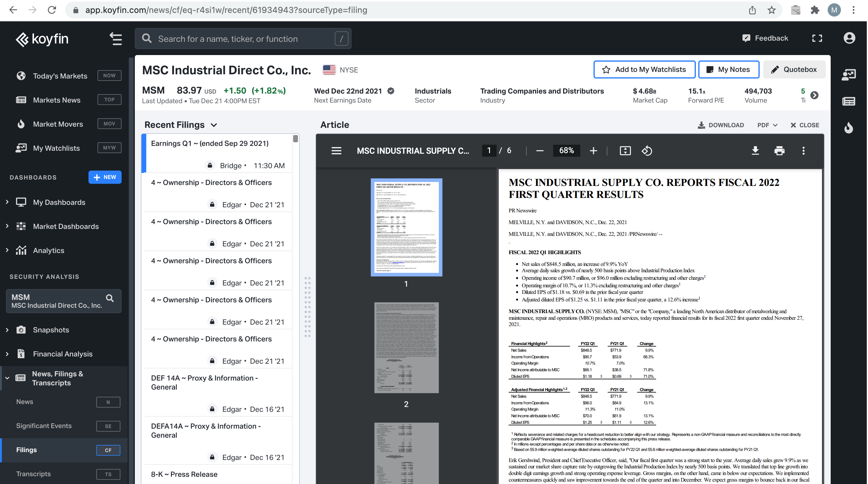The width and height of the screenshot is (868, 484).
Task: Click the panel resize drag handle
Action: (307, 307)
